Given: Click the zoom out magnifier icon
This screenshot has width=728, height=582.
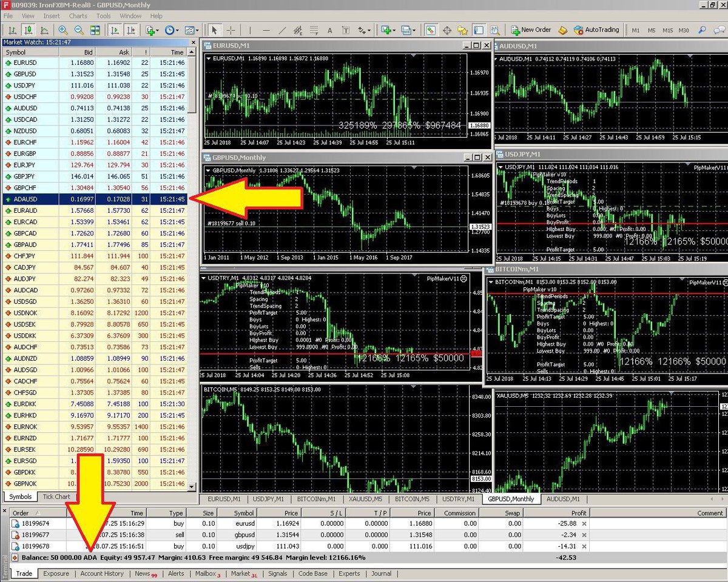Looking at the screenshot, I should click(79, 30).
